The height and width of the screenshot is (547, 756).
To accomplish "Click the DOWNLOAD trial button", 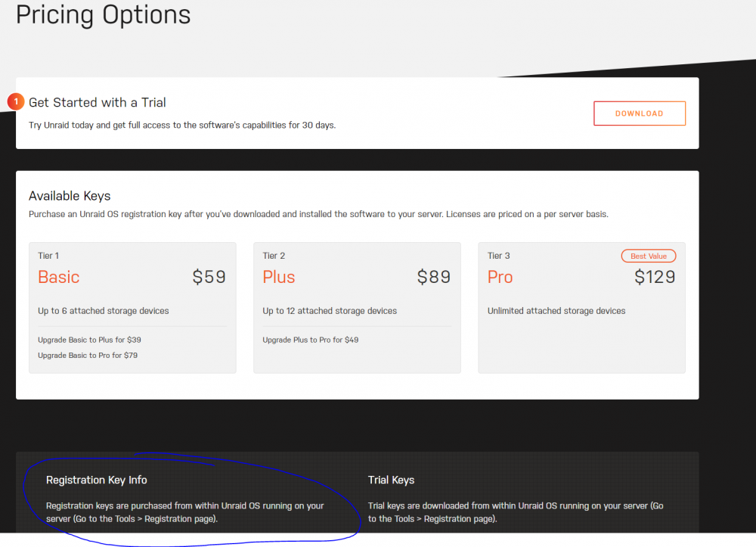I will click(x=640, y=113).
